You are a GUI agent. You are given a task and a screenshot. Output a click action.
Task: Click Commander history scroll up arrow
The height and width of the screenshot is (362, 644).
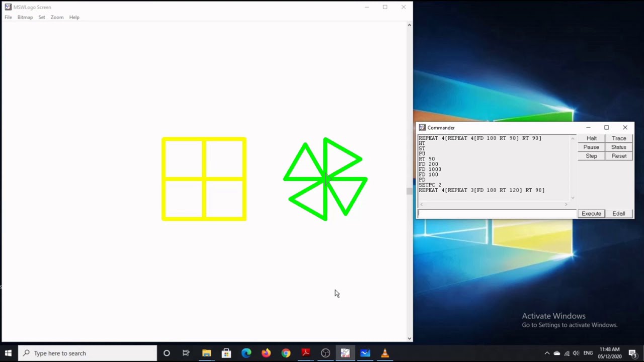coord(573,138)
